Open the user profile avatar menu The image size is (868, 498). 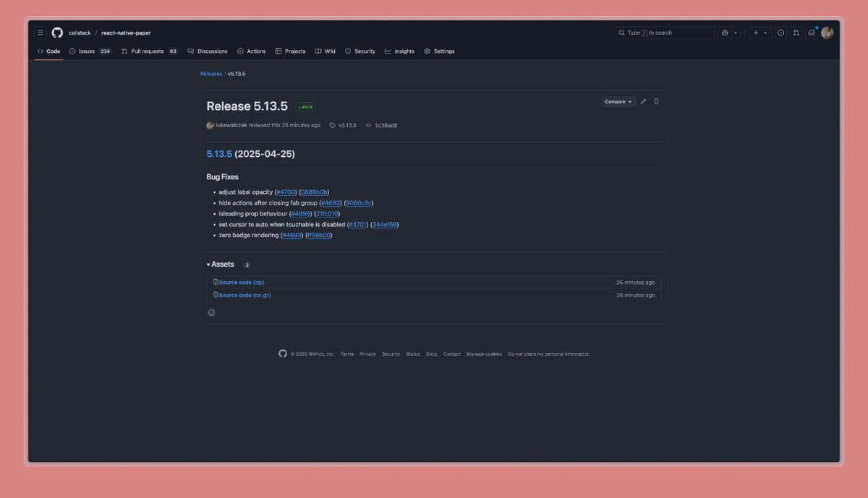point(827,33)
